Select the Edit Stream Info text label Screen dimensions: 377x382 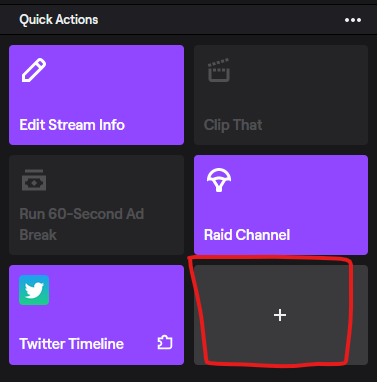[72, 125]
